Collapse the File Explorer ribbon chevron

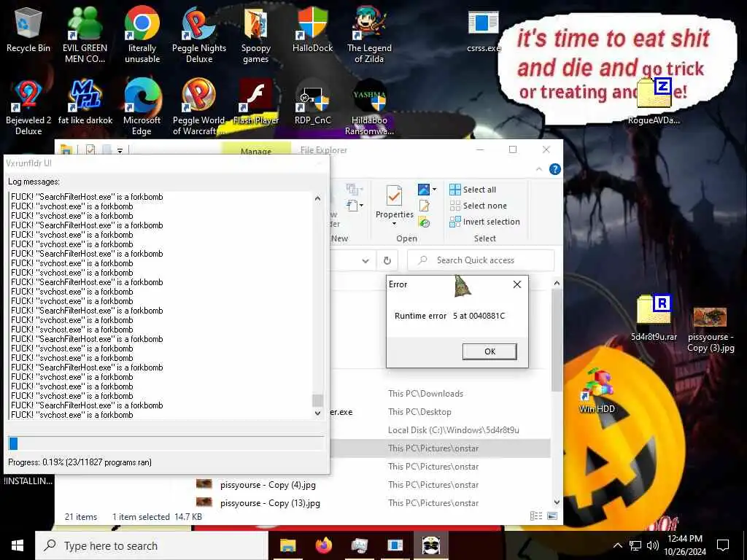coord(539,169)
